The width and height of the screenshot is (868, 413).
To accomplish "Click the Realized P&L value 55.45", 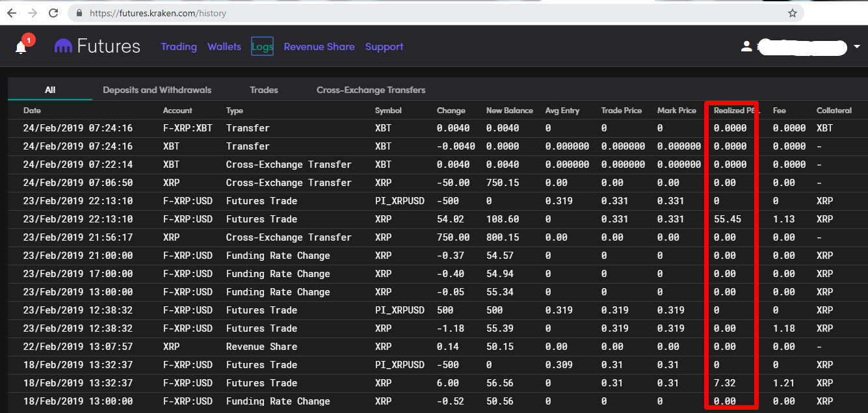I will (x=728, y=219).
